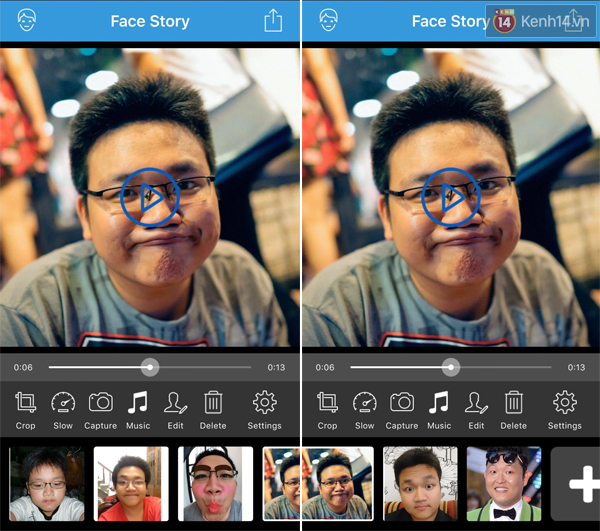
Task: Pick the pink cheeks kissing face thumbnail
Action: click(215, 484)
